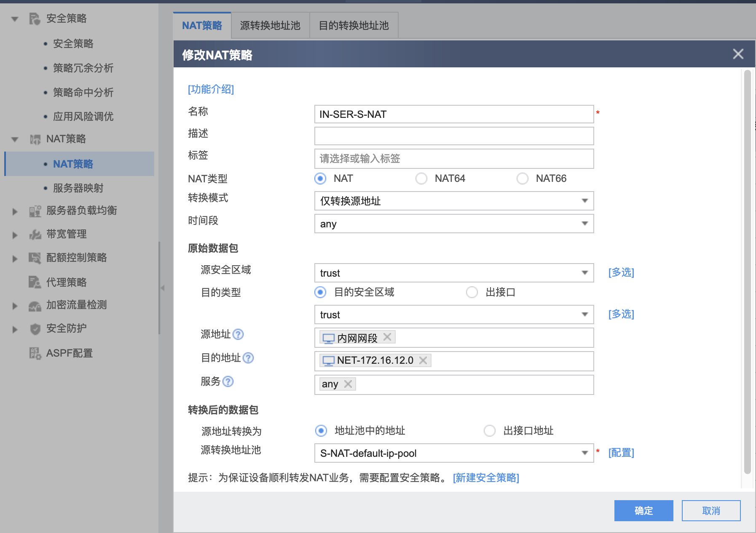Click the 描述 input field
Image resolution: width=756 pixels, height=533 pixels.
pyautogui.click(x=454, y=136)
